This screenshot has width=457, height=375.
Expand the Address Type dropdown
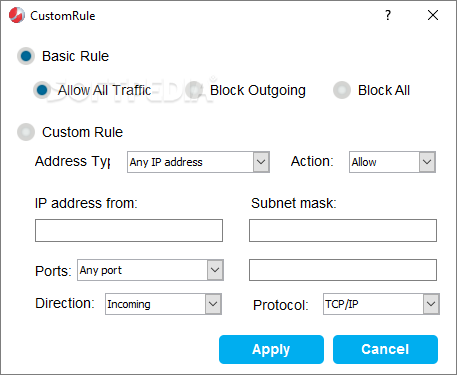pos(261,162)
